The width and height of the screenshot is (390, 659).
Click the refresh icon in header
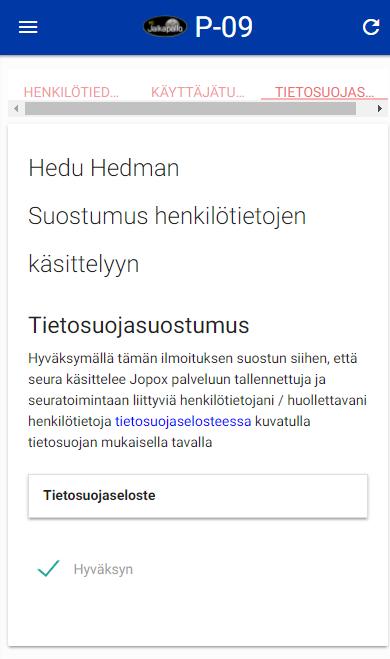(x=371, y=27)
